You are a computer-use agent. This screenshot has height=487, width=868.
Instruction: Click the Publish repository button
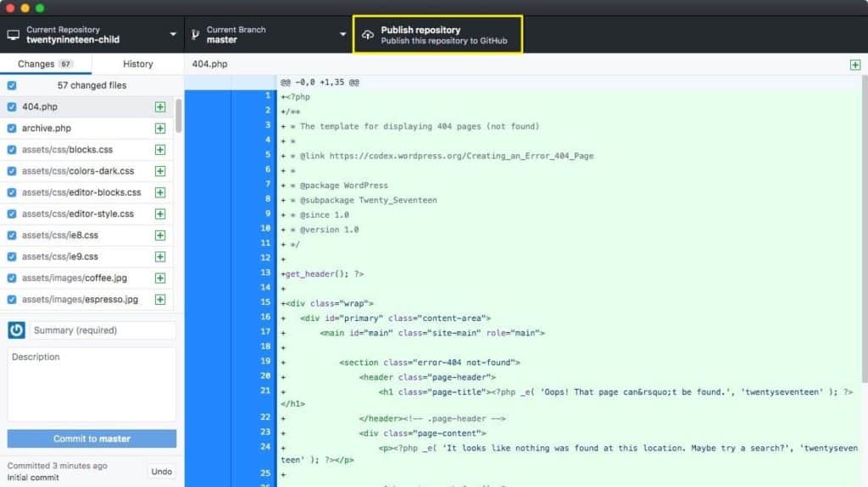437,35
